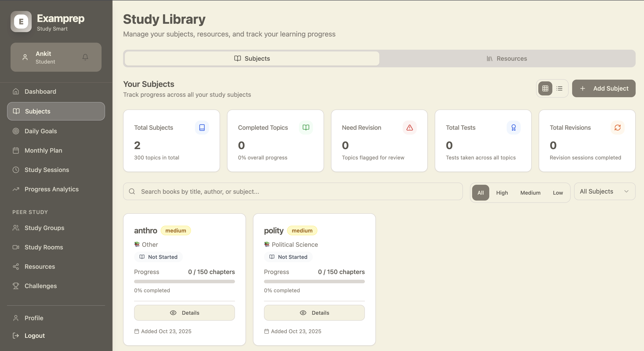Open the Study Groups menu item
The height and width of the screenshot is (351, 644).
(44, 228)
